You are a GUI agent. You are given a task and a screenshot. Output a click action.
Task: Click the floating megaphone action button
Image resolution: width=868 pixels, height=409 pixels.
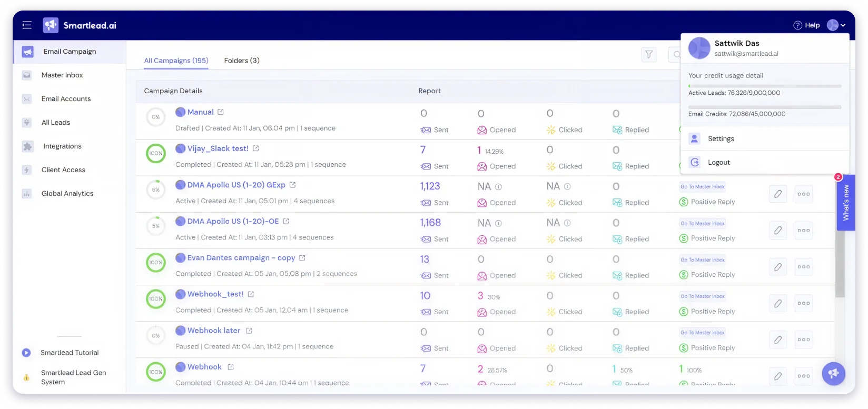pos(833,374)
